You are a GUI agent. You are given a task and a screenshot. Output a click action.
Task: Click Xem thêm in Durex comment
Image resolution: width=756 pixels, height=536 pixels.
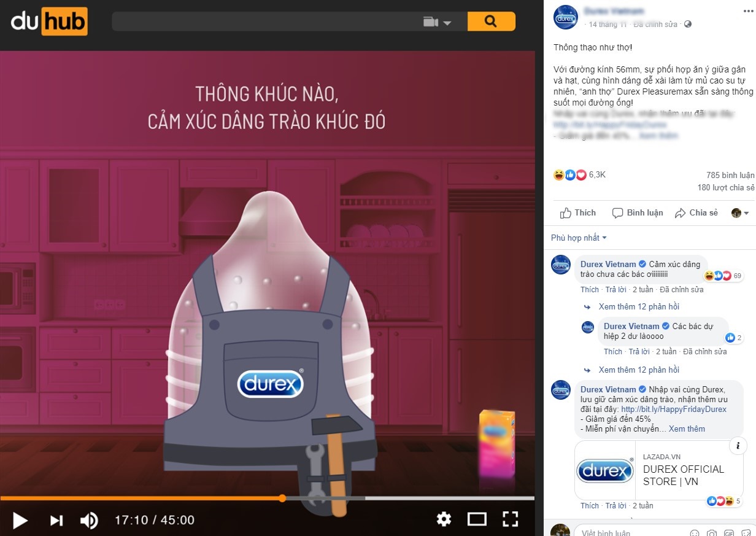(687, 429)
